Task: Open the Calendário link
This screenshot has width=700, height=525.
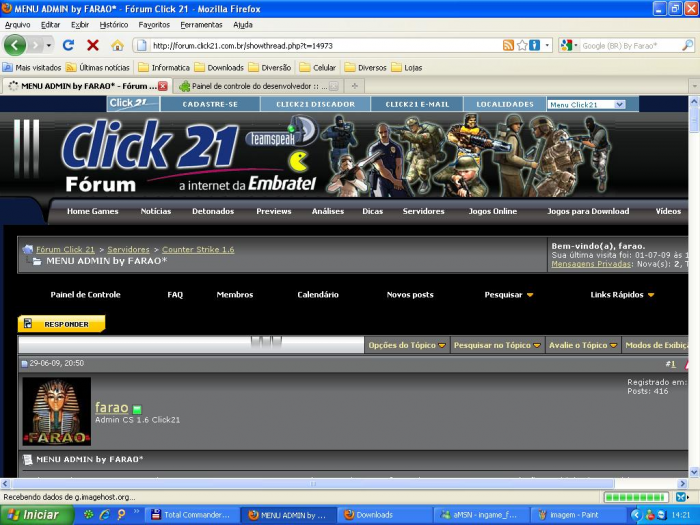Action: (x=318, y=295)
